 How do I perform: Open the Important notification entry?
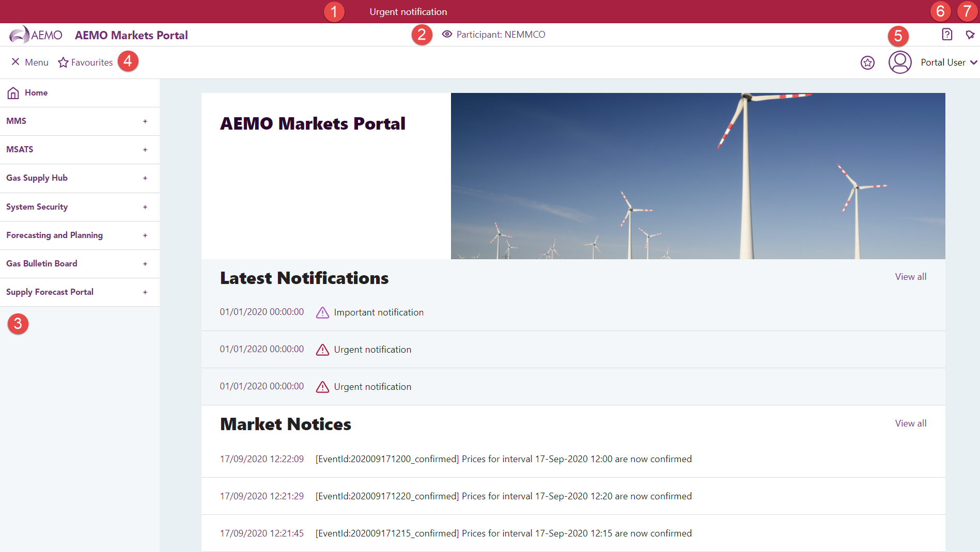(x=379, y=312)
